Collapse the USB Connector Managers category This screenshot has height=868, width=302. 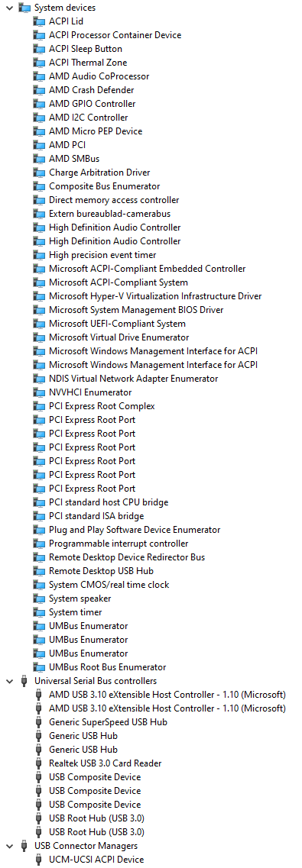(x=9, y=846)
